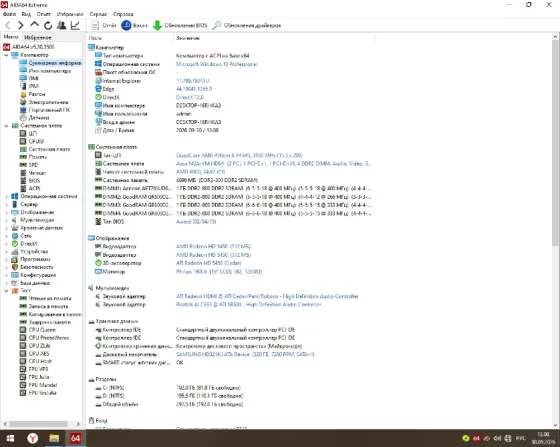Select the BIOS tree item
The image size is (560, 447).
pos(30,181)
